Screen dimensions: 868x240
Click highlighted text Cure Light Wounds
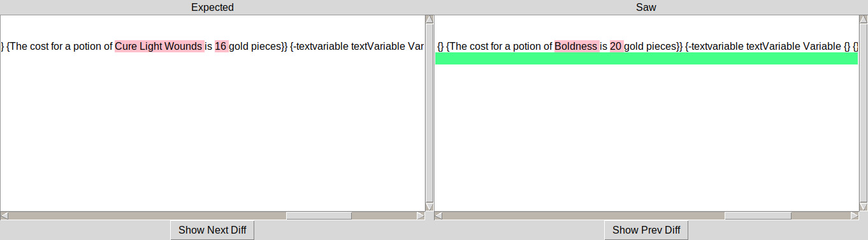[159, 47]
